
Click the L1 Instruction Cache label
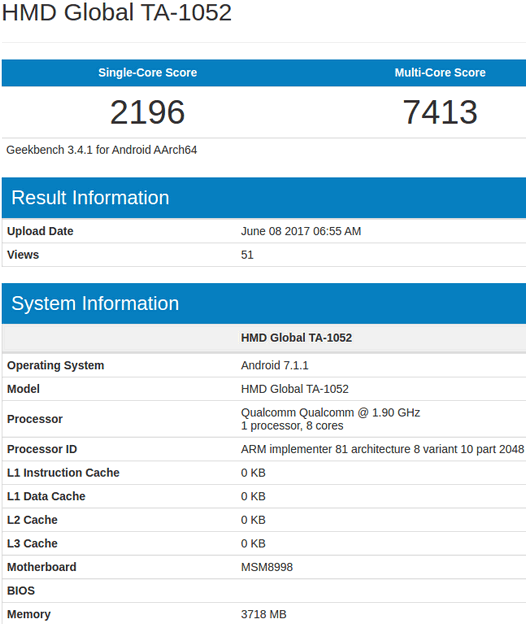click(x=63, y=473)
